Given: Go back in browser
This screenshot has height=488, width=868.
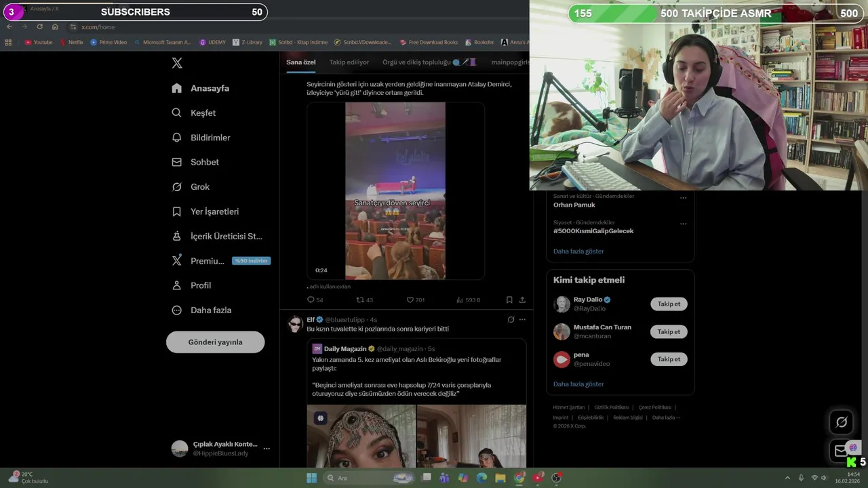Looking at the screenshot, I should (x=9, y=27).
